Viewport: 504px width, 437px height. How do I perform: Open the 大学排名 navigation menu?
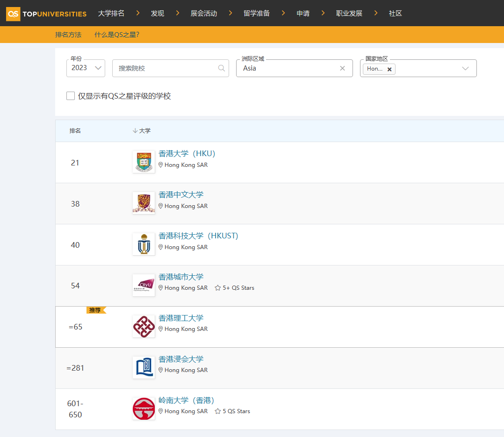point(111,14)
